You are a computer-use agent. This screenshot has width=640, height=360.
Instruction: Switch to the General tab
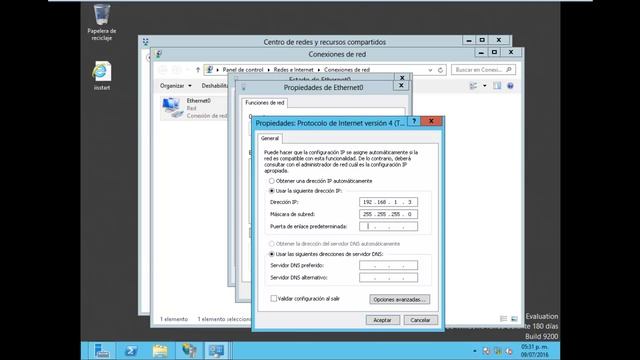click(270, 138)
